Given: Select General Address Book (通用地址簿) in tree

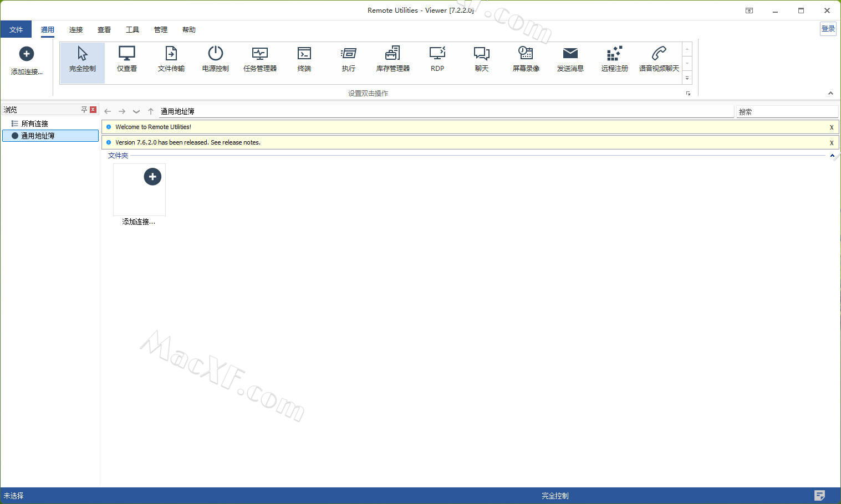Looking at the screenshot, I should coord(50,136).
